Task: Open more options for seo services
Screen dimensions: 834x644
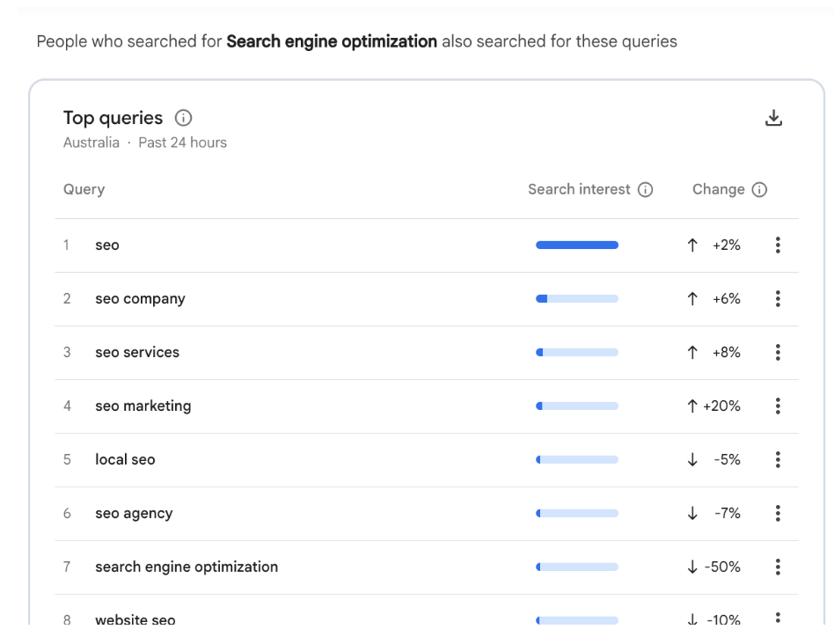Action: click(x=778, y=353)
